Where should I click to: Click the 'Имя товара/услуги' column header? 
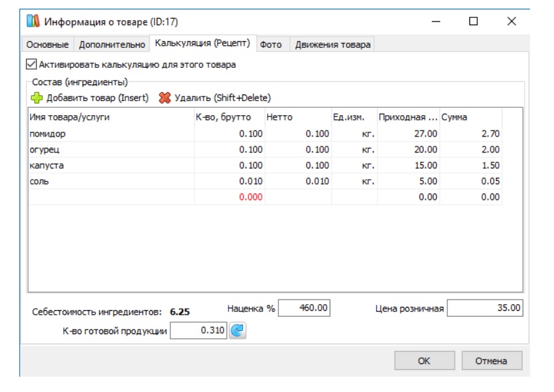(111, 117)
